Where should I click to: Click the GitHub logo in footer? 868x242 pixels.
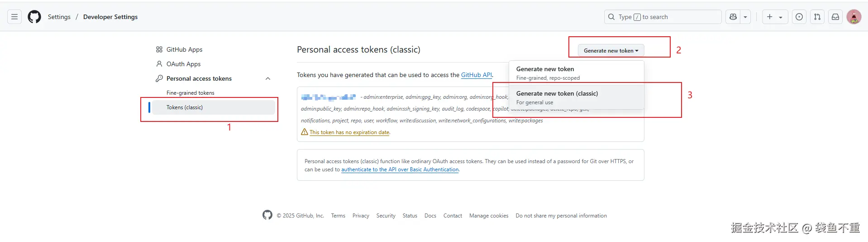coord(267,215)
